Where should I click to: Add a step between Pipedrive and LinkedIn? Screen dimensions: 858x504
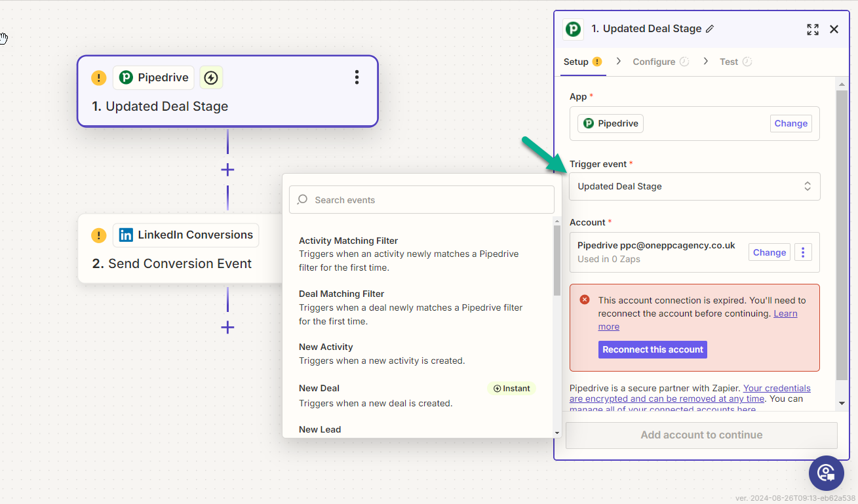coord(227,170)
